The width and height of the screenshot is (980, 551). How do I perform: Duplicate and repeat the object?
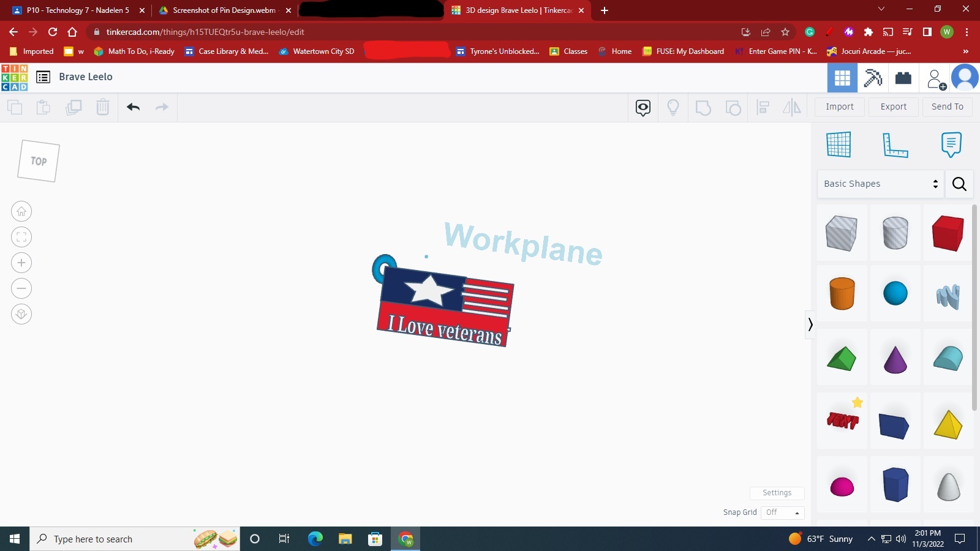click(73, 107)
